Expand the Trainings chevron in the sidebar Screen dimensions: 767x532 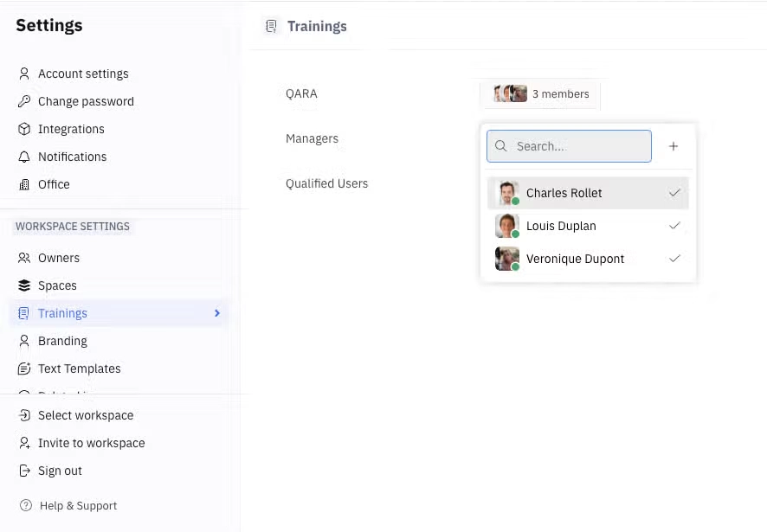(x=218, y=313)
